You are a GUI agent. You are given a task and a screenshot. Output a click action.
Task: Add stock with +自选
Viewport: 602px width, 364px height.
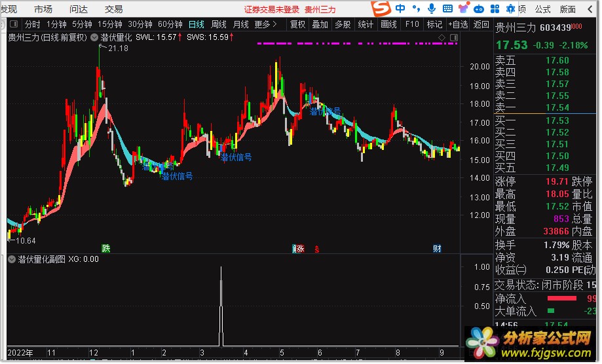tap(458, 24)
